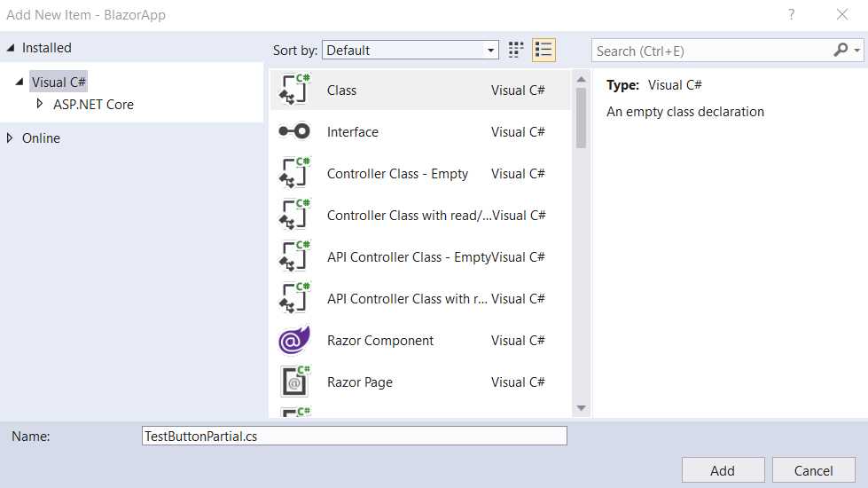
Task: Pick the API Controller Class - Empty icon
Action: 294,256
